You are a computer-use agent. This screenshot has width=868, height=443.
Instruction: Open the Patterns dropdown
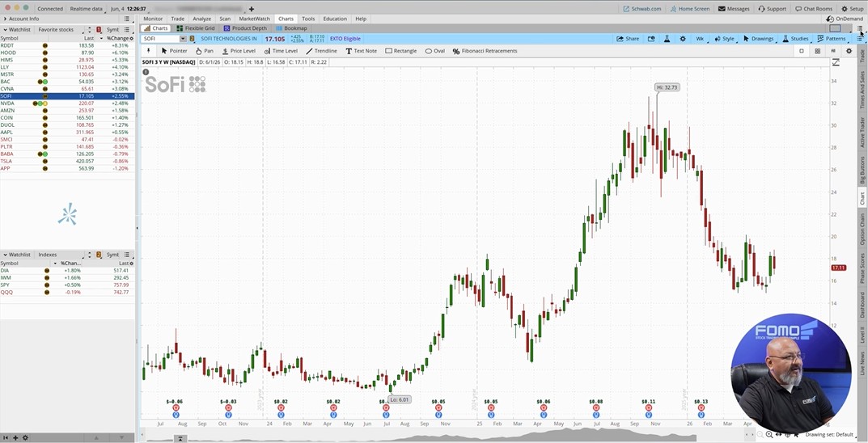click(832, 39)
